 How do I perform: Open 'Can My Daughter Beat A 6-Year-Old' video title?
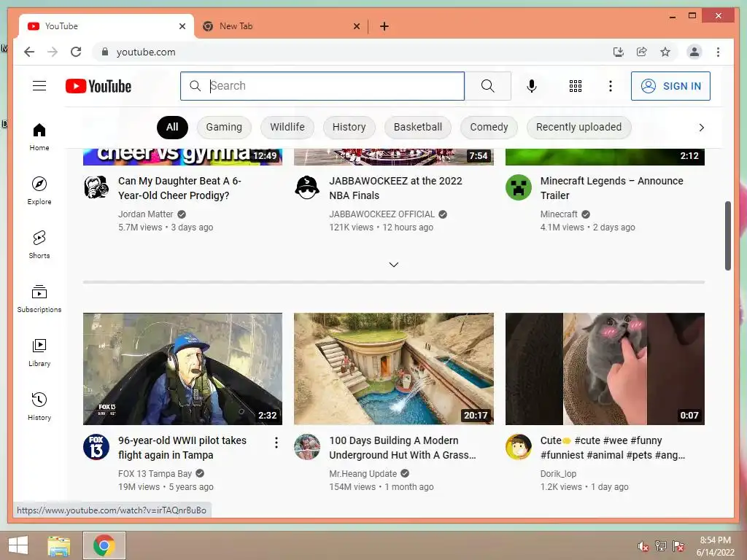point(180,188)
